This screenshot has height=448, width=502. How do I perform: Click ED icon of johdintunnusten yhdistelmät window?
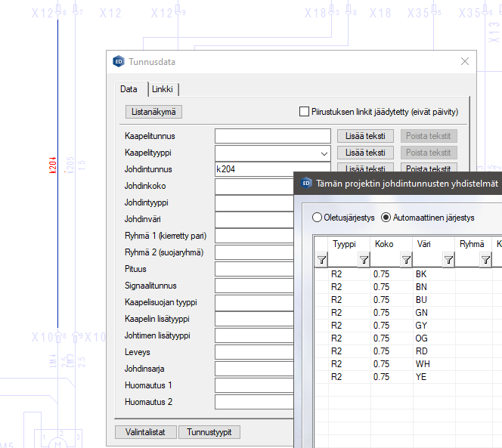tap(307, 182)
